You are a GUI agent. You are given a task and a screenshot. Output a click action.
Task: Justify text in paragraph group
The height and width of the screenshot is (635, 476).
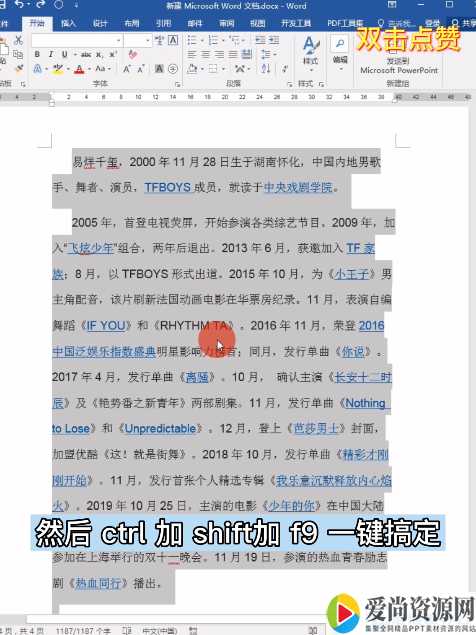pos(233,54)
